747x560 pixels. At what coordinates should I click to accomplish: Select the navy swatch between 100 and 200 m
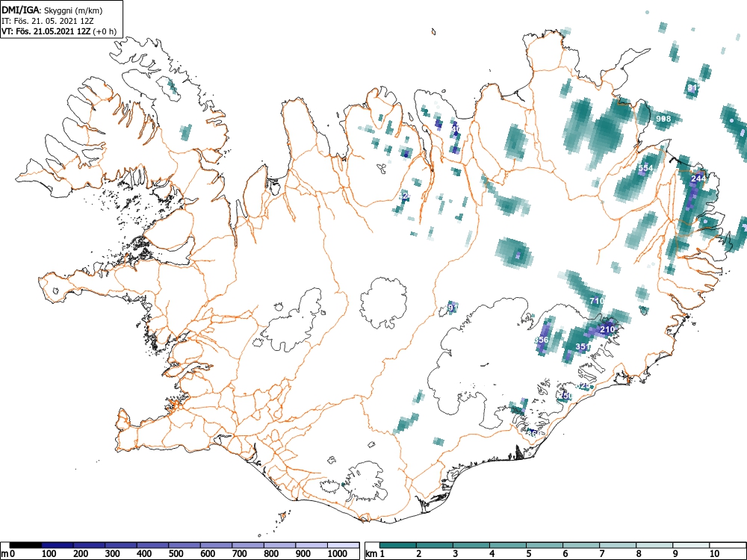(x=58, y=545)
